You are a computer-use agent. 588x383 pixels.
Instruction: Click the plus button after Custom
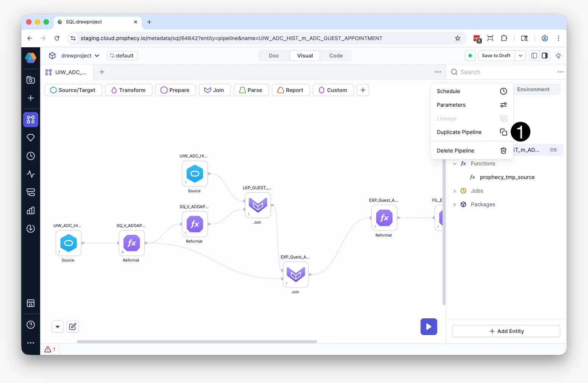363,90
